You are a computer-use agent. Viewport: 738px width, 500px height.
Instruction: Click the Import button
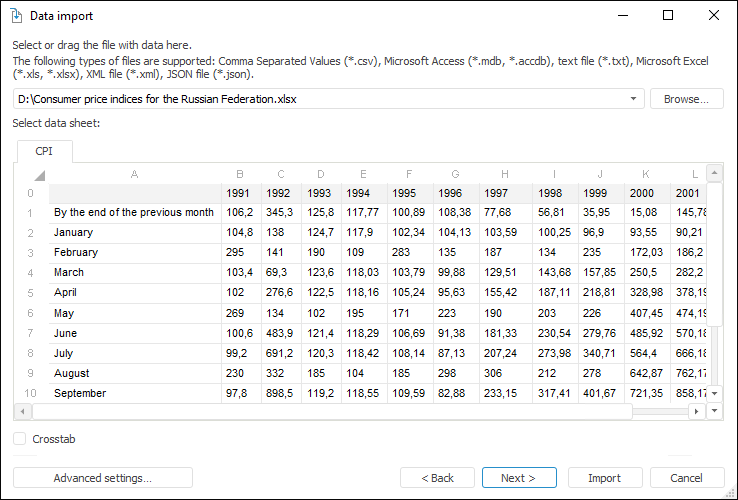(x=604, y=478)
